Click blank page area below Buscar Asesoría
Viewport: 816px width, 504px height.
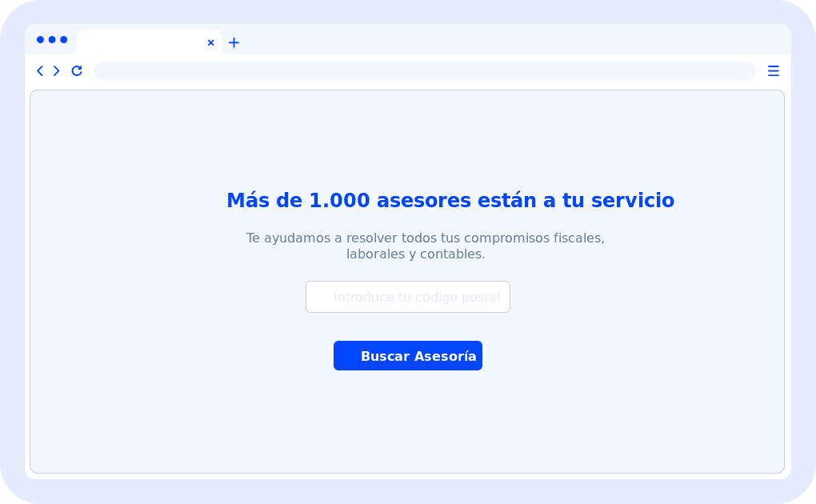[x=408, y=424]
